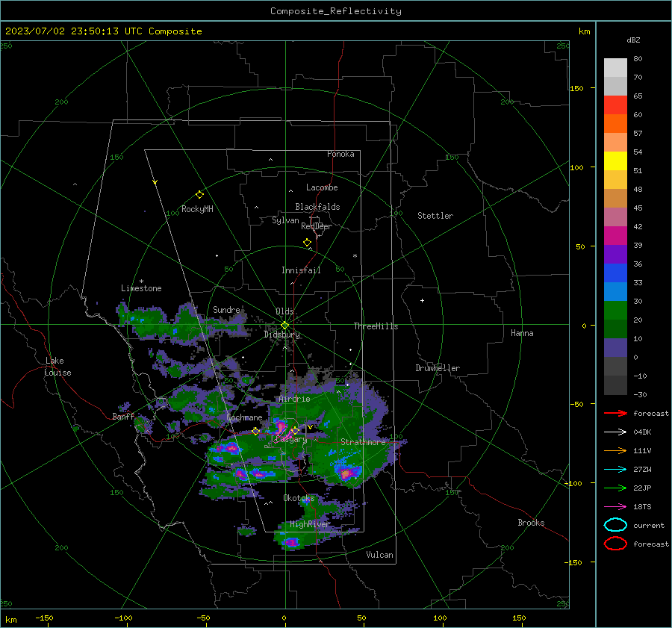Click the red forecast ellipse legend icon

pos(615,544)
